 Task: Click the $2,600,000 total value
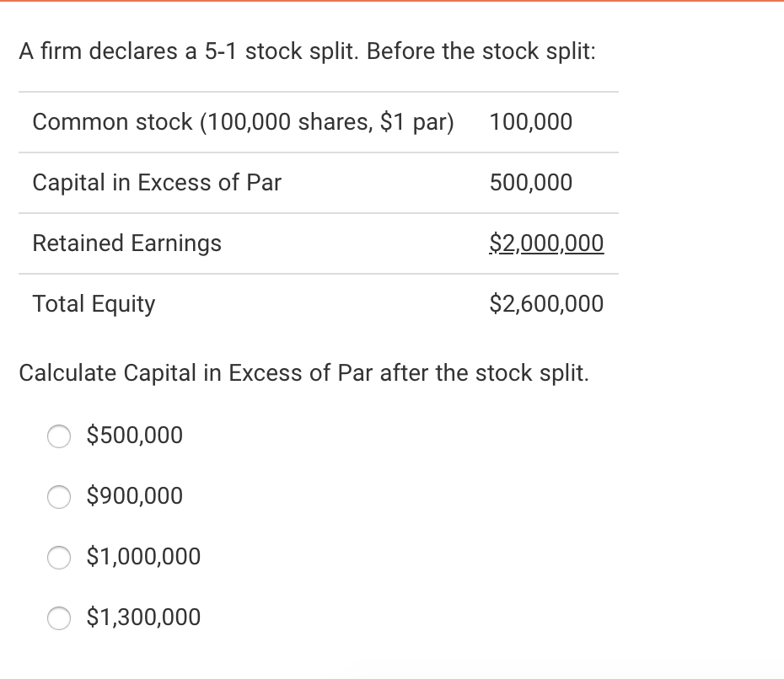pyautogui.click(x=546, y=304)
